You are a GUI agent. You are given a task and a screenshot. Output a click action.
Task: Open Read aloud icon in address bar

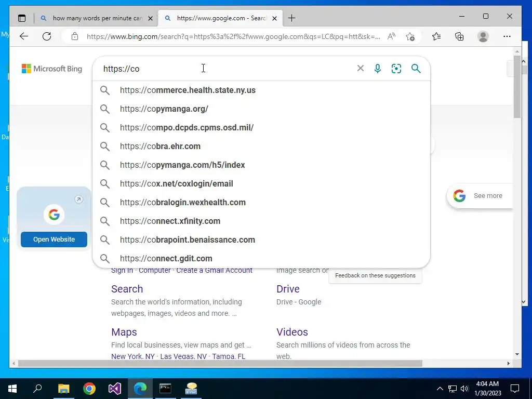click(x=391, y=36)
